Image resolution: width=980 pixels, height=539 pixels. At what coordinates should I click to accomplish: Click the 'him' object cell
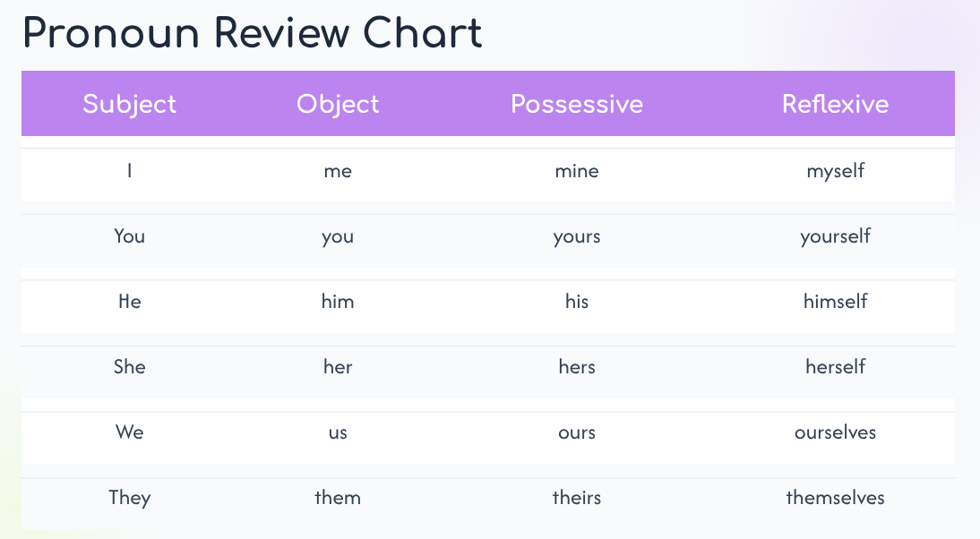click(x=338, y=302)
